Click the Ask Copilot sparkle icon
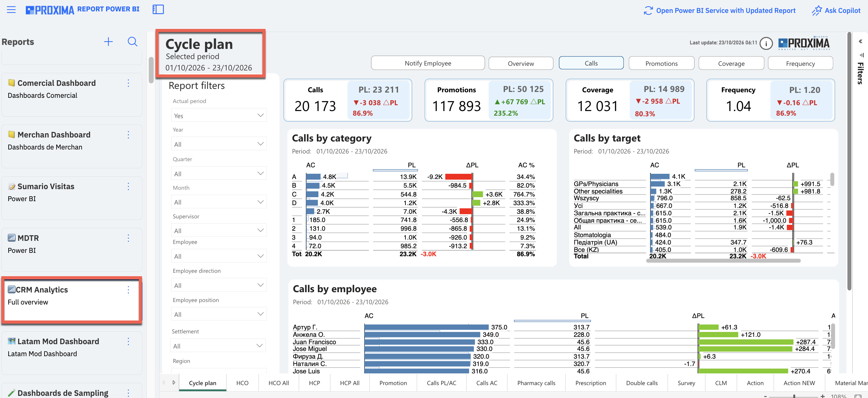 coord(816,10)
